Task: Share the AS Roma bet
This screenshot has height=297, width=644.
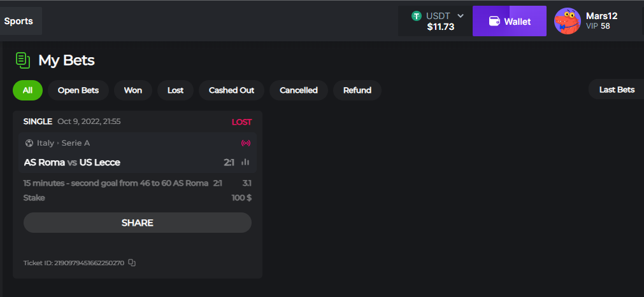Action: [x=137, y=223]
